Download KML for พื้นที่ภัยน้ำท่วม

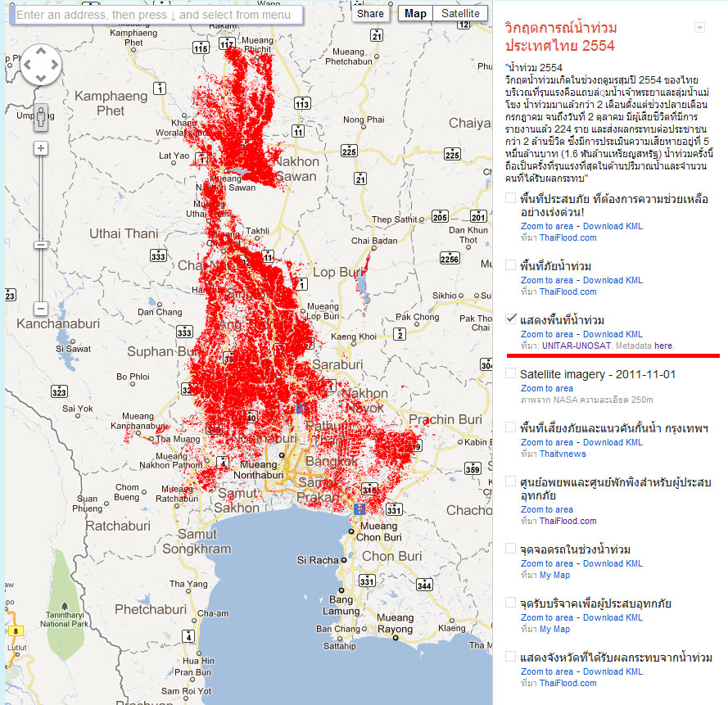coord(613,280)
